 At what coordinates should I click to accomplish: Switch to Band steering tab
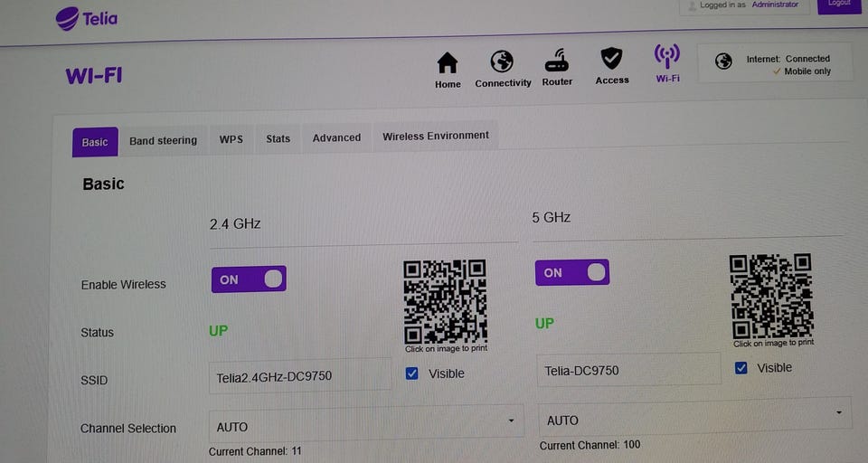163,140
